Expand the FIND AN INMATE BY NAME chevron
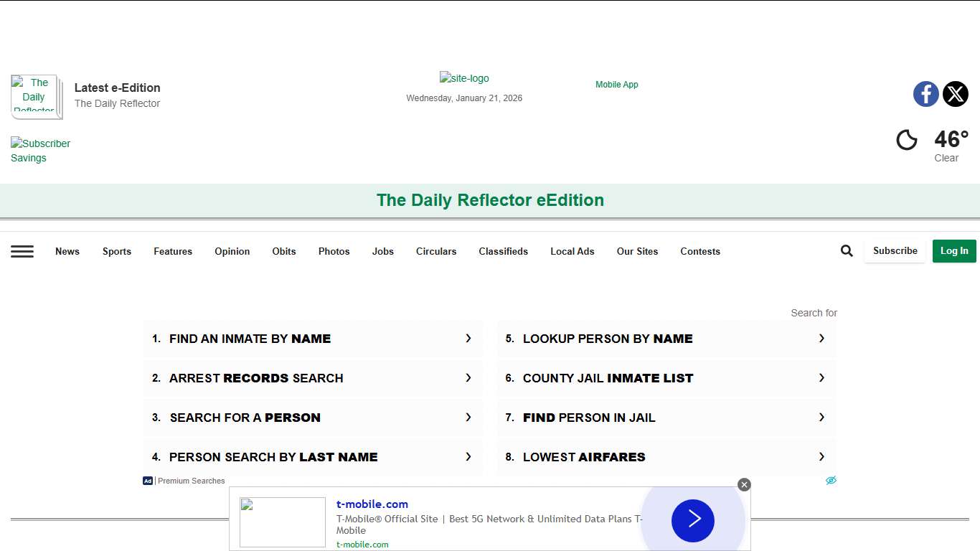The image size is (980, 551). point(468,338)
